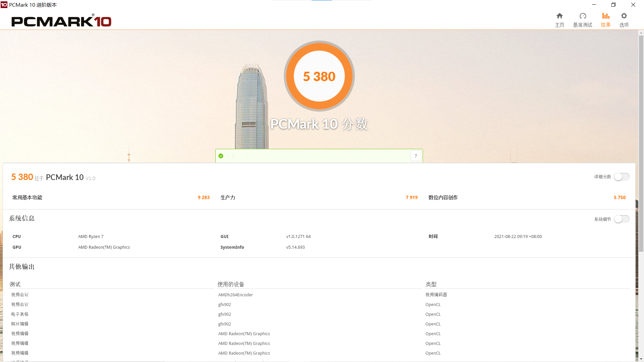Minimize the PCMark 10 window

click(x=594, y=5)
